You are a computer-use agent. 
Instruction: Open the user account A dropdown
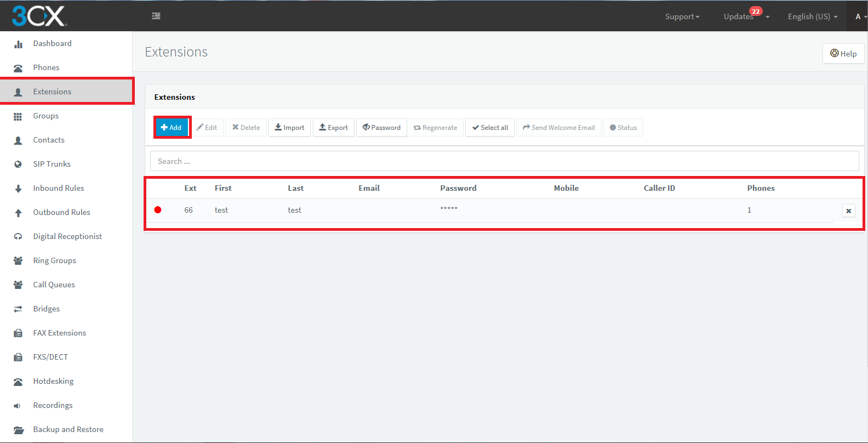pos(860,16)
